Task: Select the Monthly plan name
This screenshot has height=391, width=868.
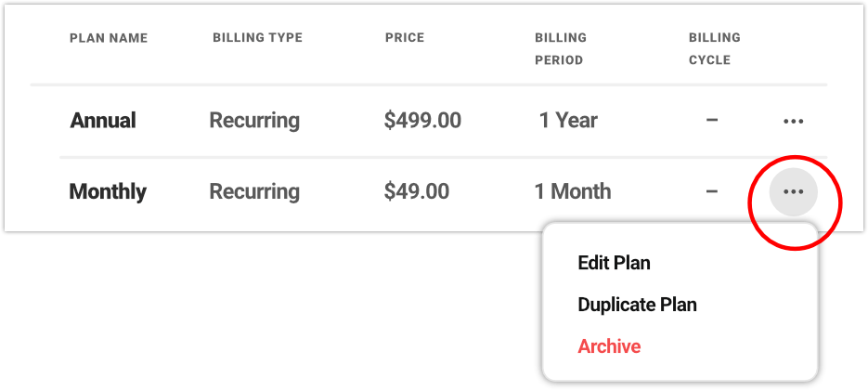Action: tap(108, 192)
